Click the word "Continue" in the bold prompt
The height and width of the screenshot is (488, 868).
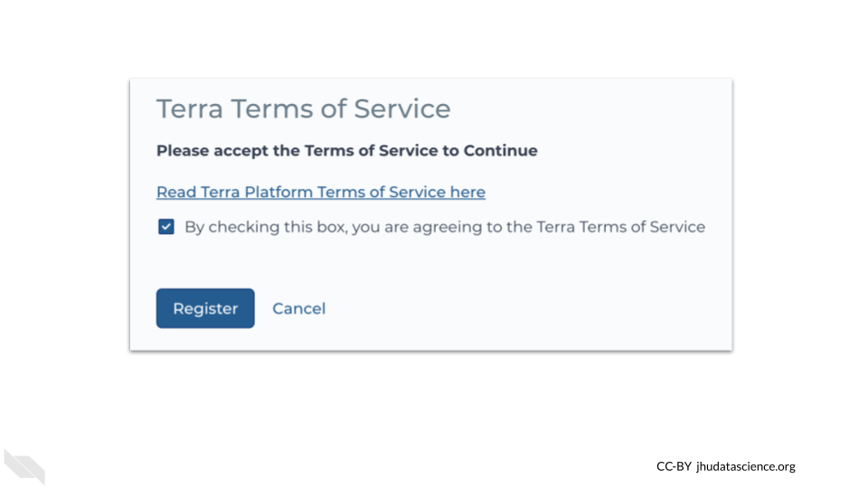tap(500, 150)
